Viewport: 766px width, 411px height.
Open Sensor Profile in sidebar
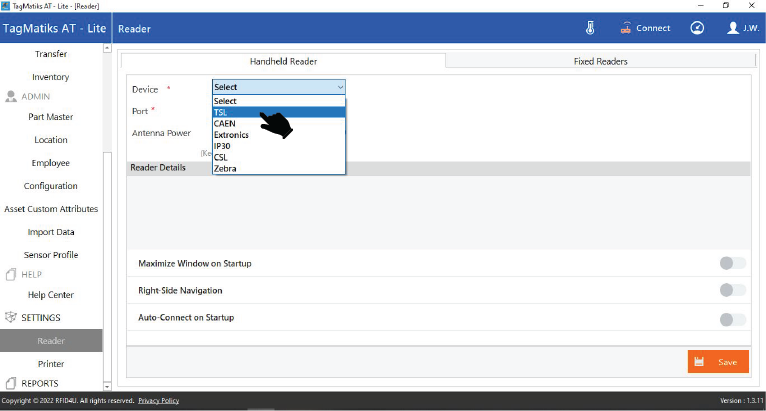pyautogui.click(x=51, y=255)
